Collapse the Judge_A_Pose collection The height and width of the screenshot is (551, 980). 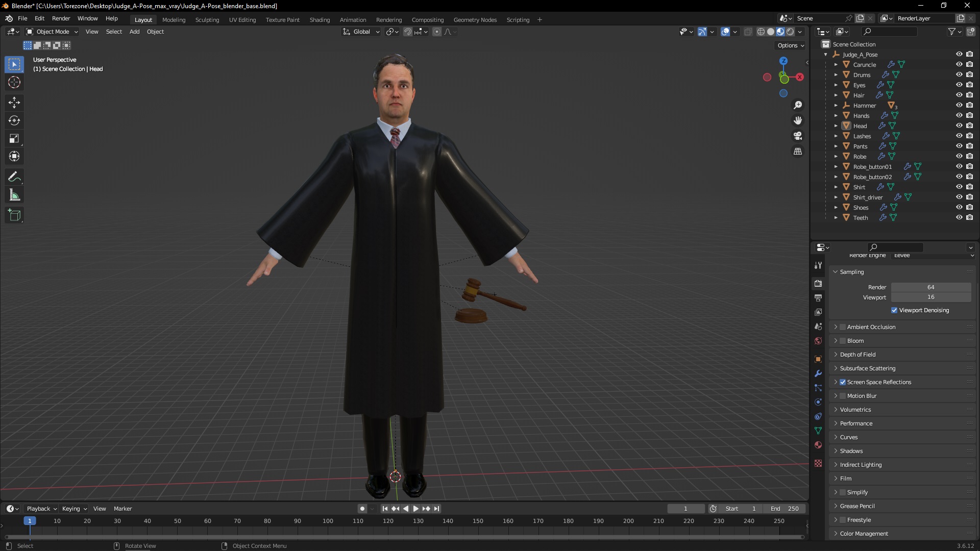click(x=826, y=54)
